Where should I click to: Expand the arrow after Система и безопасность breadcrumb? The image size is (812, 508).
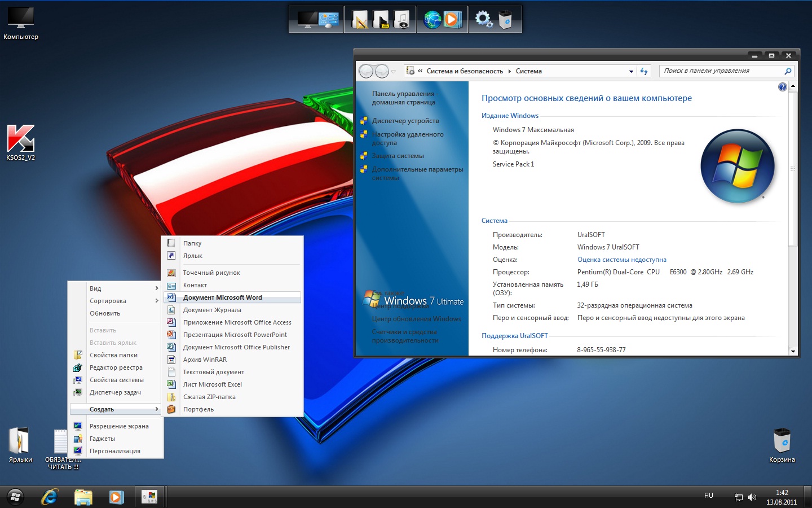tap(509, 71)
